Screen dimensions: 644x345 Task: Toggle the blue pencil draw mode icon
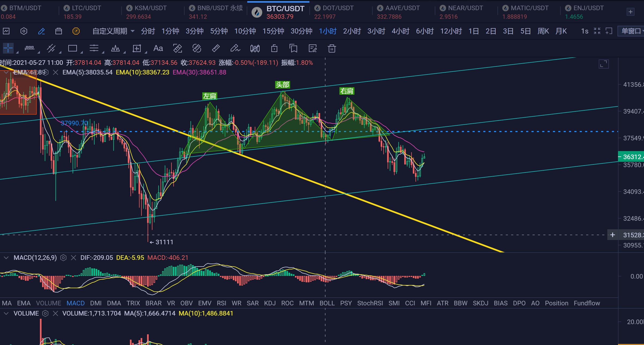[x=41, y=31]
